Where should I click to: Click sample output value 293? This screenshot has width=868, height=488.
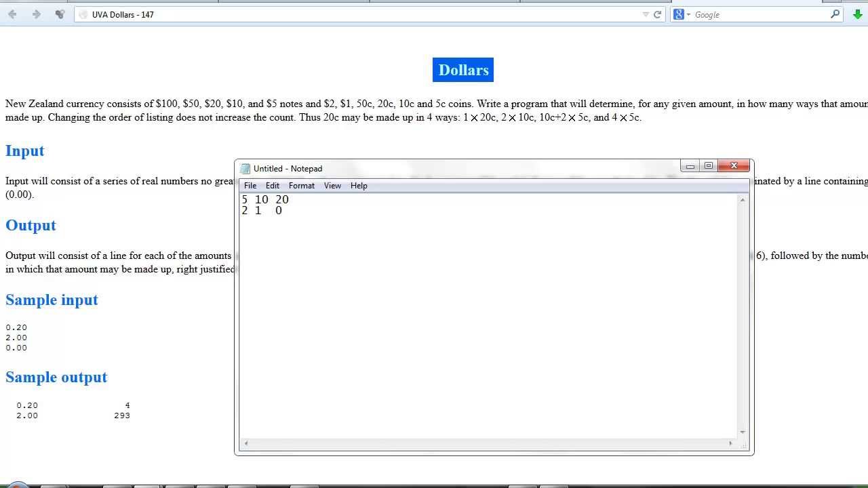[122, 415]
